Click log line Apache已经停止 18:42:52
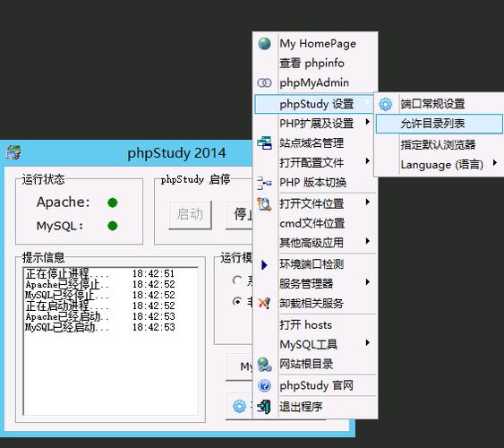The image size is (504, 448). coord(100,284)
